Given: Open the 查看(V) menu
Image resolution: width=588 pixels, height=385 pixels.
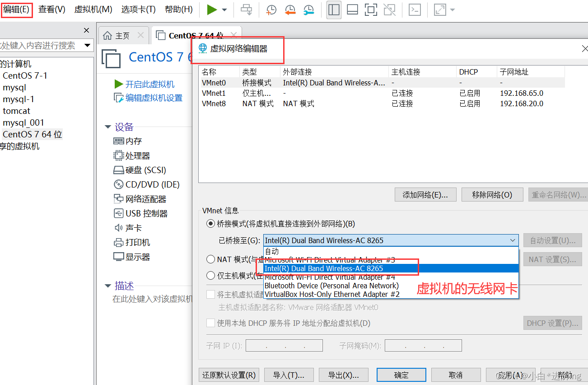Looking at the screenshot, I should tap(52, 9).
